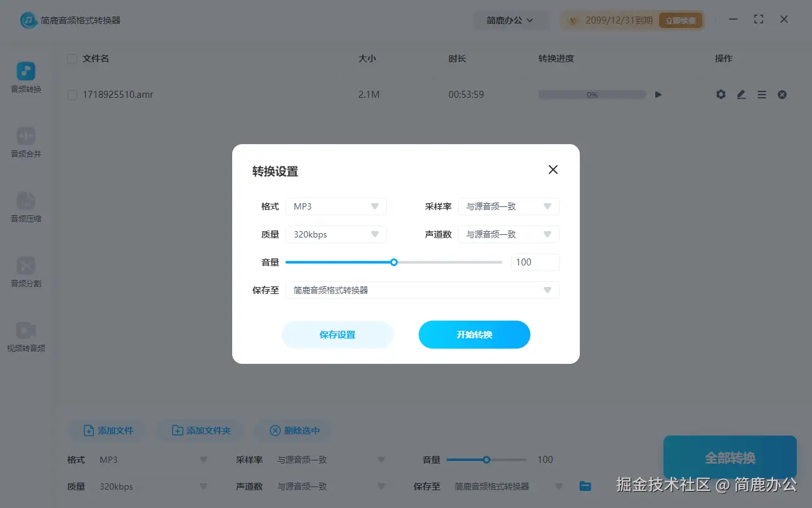Click the VIP badge icon in title bar
The image size is (812, 508).
[573, 20]
